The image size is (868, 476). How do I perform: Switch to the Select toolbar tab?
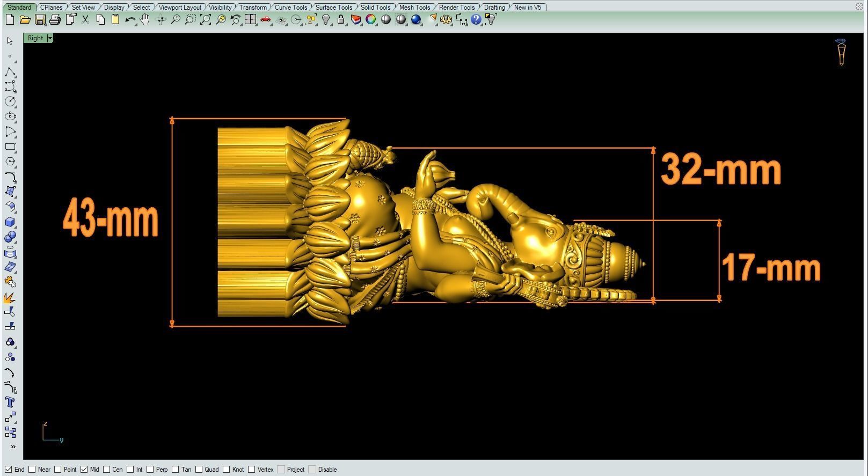click(141, 8)
